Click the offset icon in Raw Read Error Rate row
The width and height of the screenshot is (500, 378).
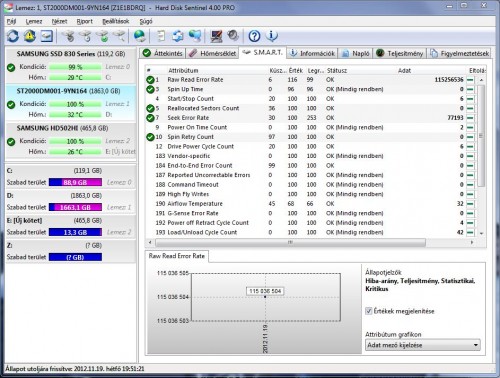[470, 80]
